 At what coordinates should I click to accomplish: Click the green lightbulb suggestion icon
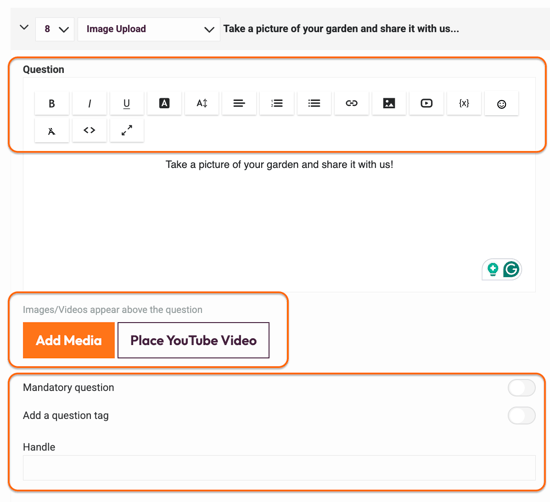coord(493,269)
